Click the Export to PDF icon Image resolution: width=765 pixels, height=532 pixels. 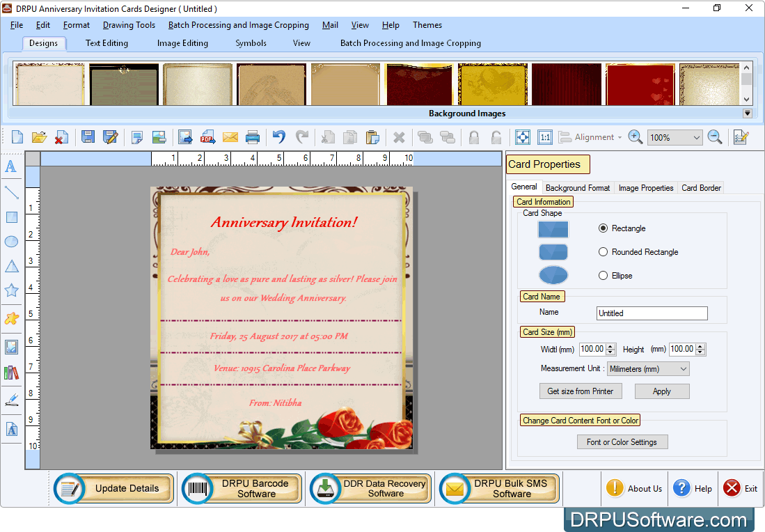tap(208, 137)
